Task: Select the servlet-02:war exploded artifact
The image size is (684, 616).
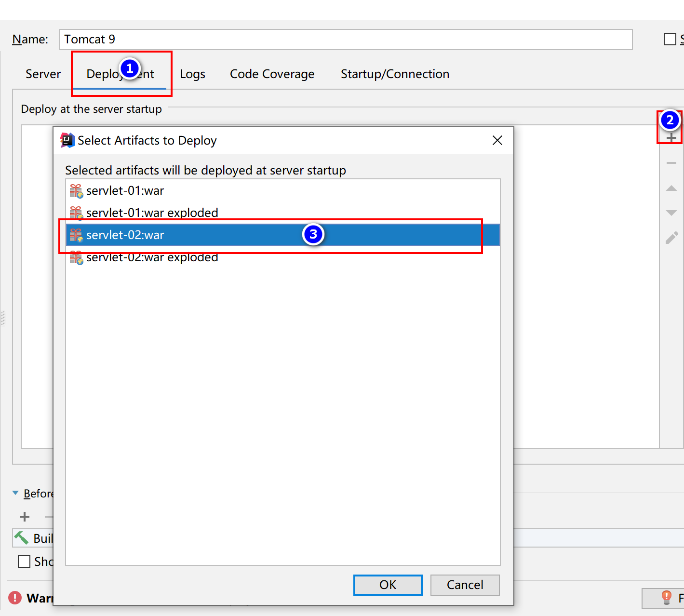Action: [x=283, y=257]
